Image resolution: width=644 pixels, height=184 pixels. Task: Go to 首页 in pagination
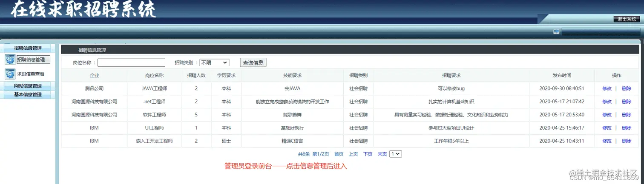tap(339, 154)
